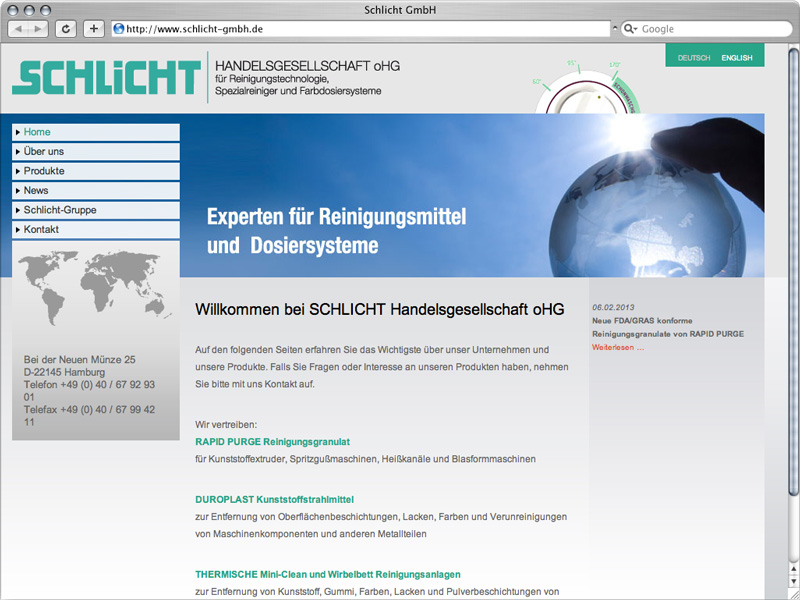Open the Weiterlesen news link
This screenshot has width=800, height=600.
point(618,347)
